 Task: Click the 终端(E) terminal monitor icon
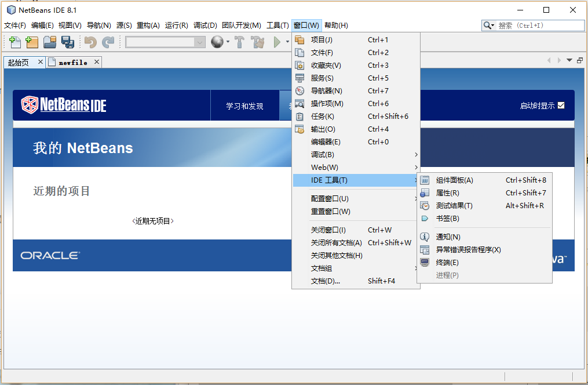coord(425,262)
